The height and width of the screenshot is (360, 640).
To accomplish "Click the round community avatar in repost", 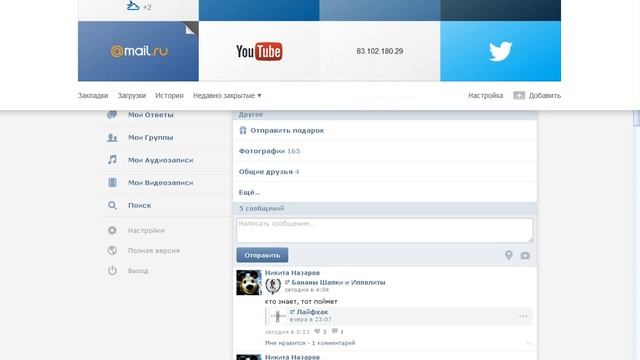I will [x=273, y=286].
